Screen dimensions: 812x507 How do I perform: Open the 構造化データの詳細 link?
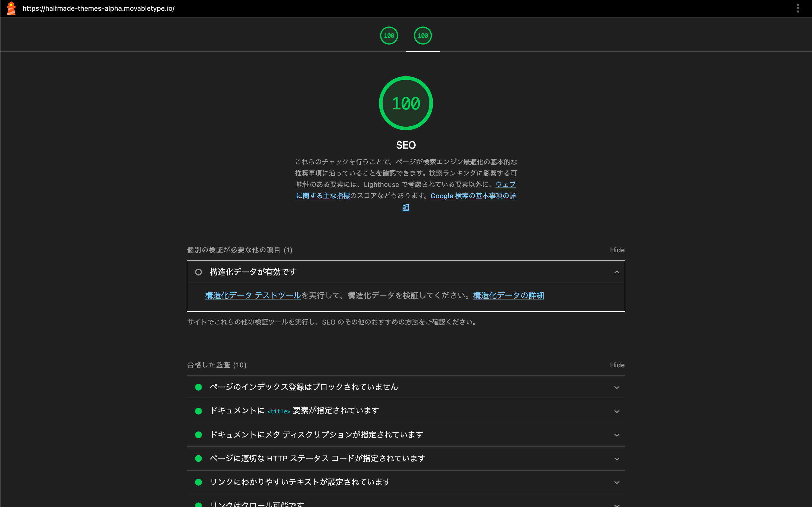point(508,296)
